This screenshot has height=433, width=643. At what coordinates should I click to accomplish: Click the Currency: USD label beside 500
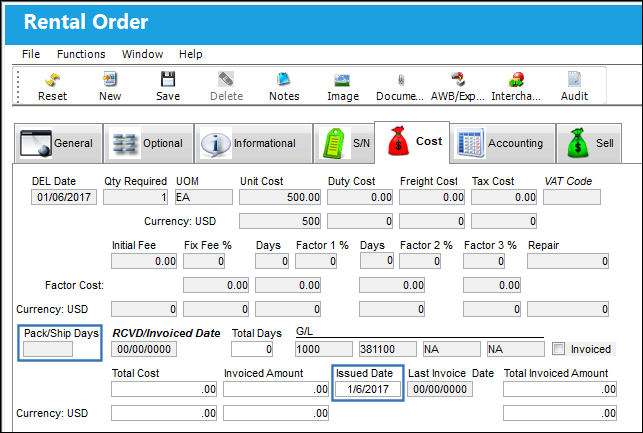[x=180, y=221]
